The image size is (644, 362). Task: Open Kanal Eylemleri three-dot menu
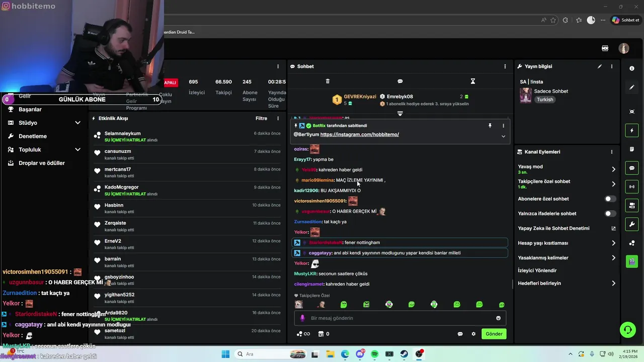pos(612,152)
